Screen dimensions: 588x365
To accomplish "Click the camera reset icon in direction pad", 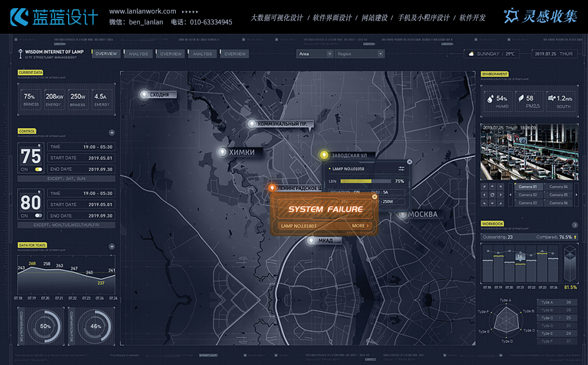I will coord(492,194).
